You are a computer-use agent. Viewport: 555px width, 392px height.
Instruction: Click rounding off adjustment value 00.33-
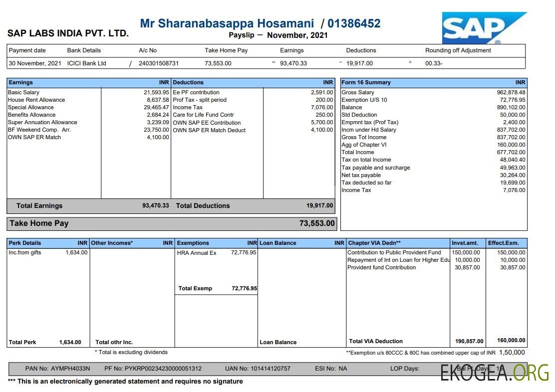[x=434, y=63]
